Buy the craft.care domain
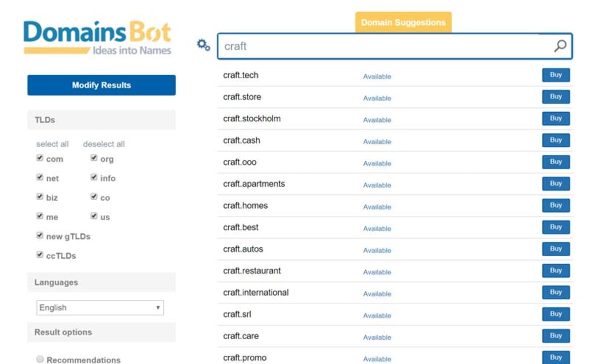The image size is (607, 364). pyautogui.click(x=556, y=336)
